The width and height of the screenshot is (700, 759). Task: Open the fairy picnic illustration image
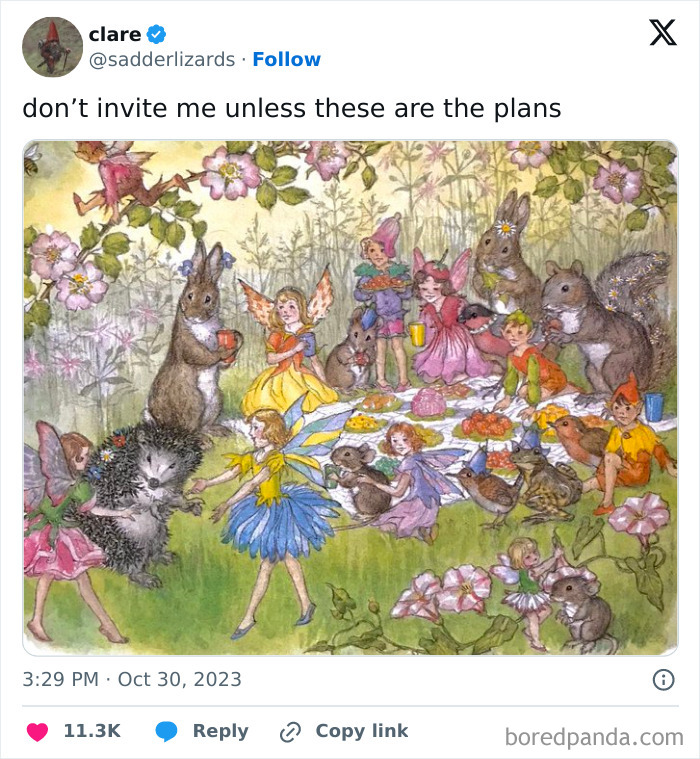click(350, 398)
